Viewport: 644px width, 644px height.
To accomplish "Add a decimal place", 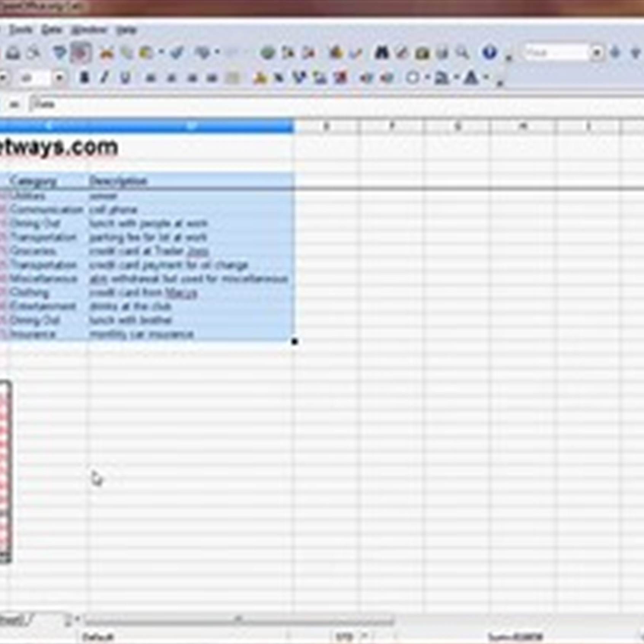I will pos(320,78).
